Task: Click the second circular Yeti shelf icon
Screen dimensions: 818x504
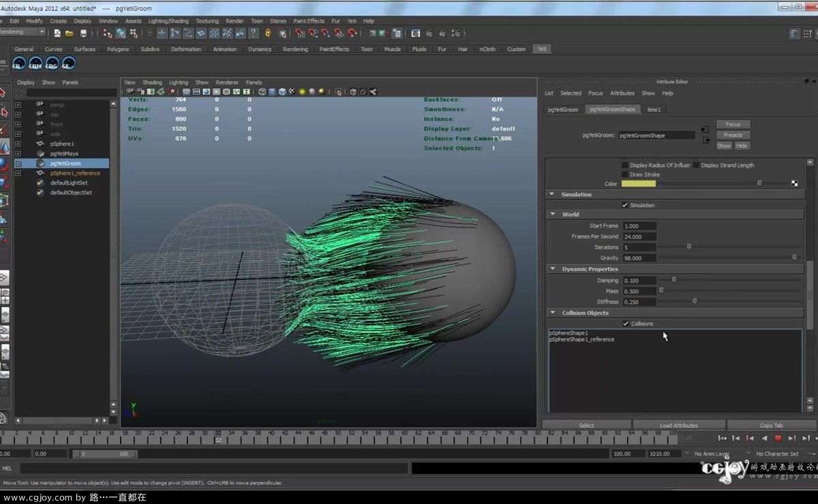Action: tap(35, 63)
